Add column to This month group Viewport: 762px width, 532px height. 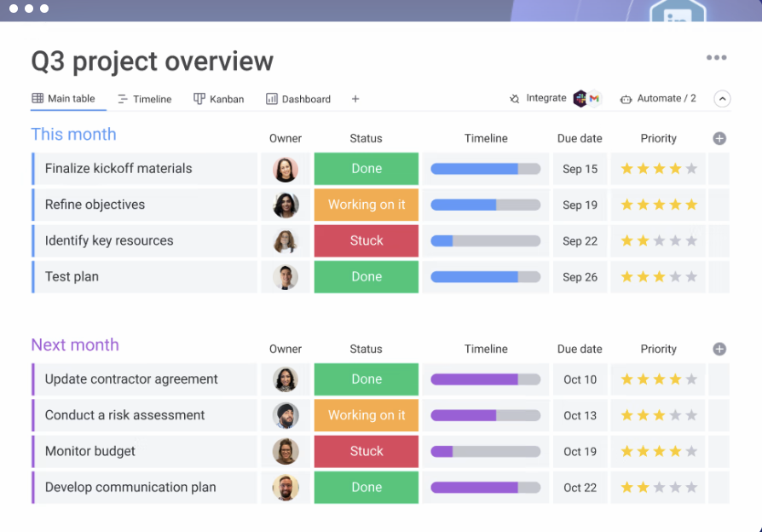tap(719, 138)
